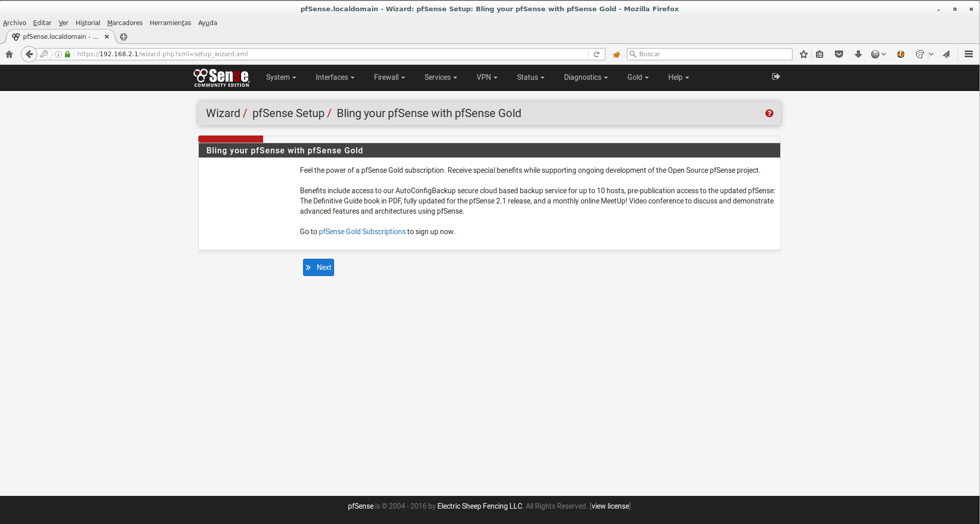Viewport: 980px width, 524px height.
Task: Follow the pfSense Gold Subscriptions link
Action: tap(362, 232)
